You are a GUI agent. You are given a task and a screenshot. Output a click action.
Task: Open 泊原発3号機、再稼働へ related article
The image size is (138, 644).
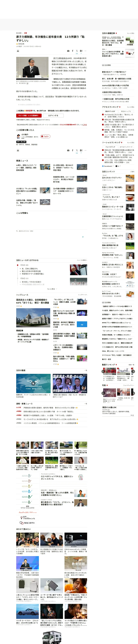[27, 203]
